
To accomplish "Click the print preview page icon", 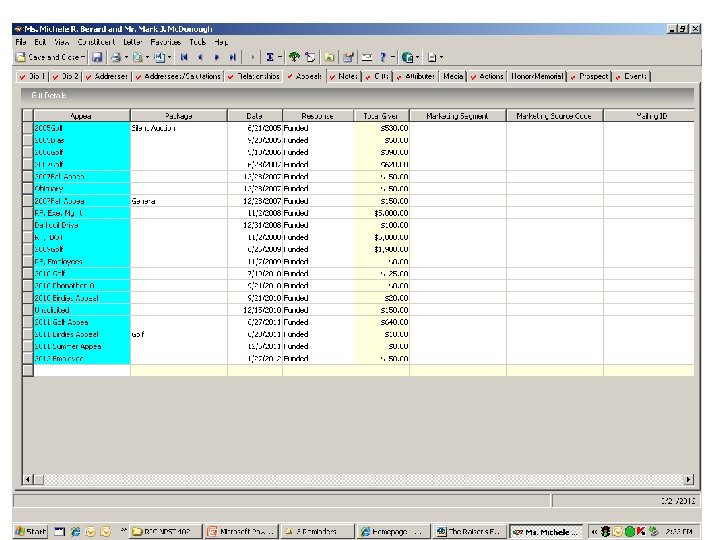I will pyautogui.click(x=137, y=57).
